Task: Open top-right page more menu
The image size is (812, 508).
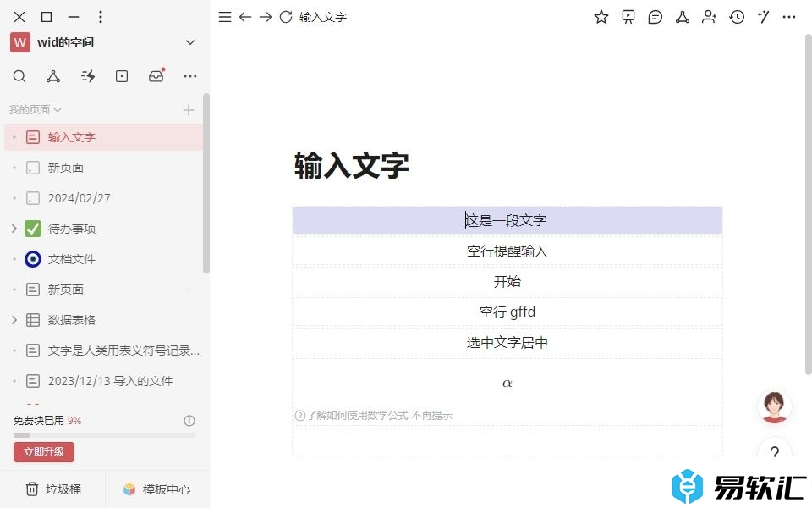Action: point(789,17)
